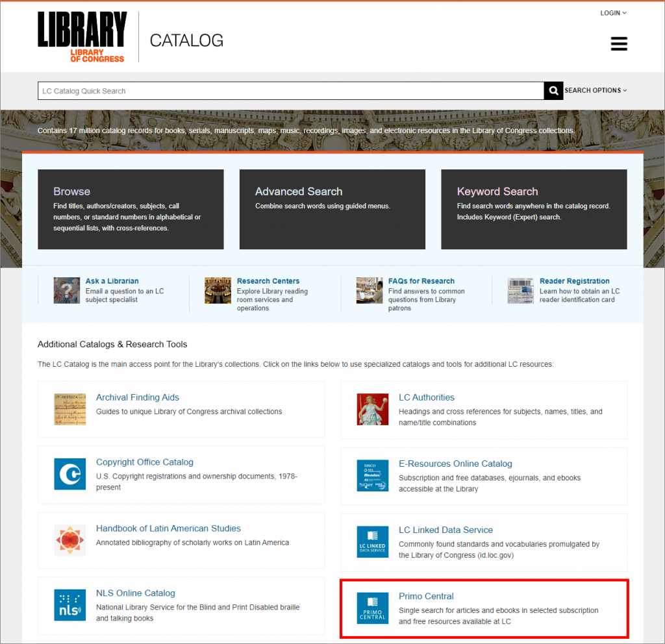Screen dimensions: 665x644
Task: Click the E-Resources Online Catalog icon
Action: tap(373, 476)
